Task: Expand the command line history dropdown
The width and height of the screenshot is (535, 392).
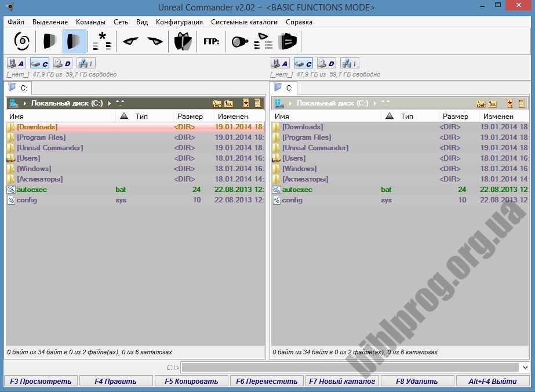Action: pyautogui.click(x=525, y=368)
